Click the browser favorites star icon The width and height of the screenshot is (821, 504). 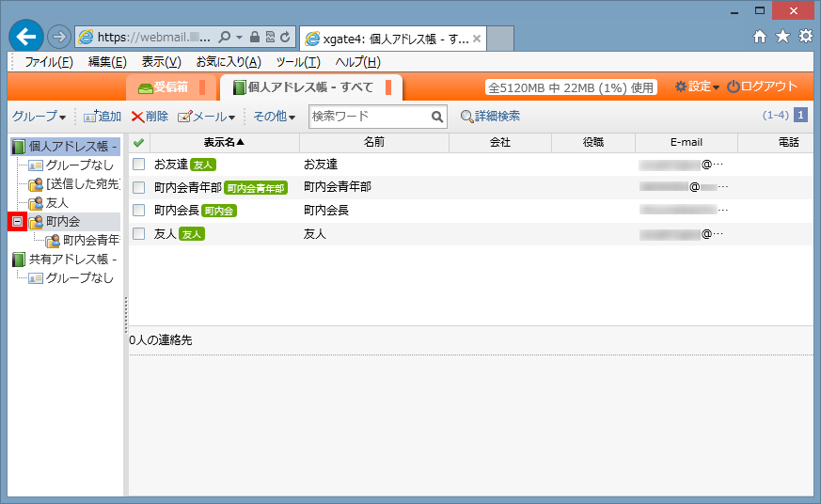(x=782, y=37)
